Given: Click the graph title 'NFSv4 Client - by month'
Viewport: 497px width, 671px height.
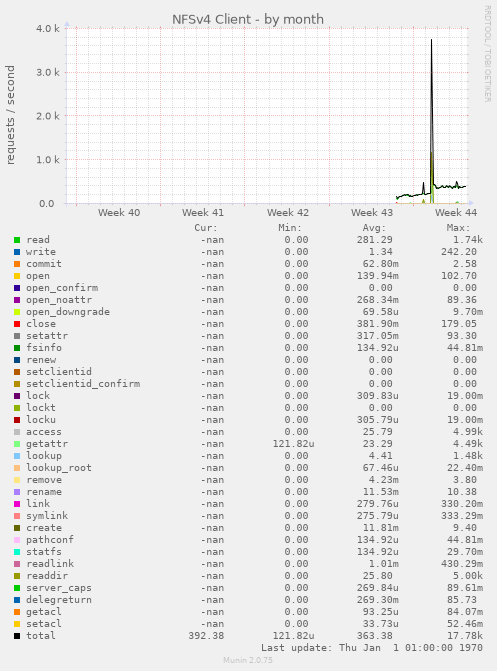Looking at the screenshot, I should [x=248, y=19].
